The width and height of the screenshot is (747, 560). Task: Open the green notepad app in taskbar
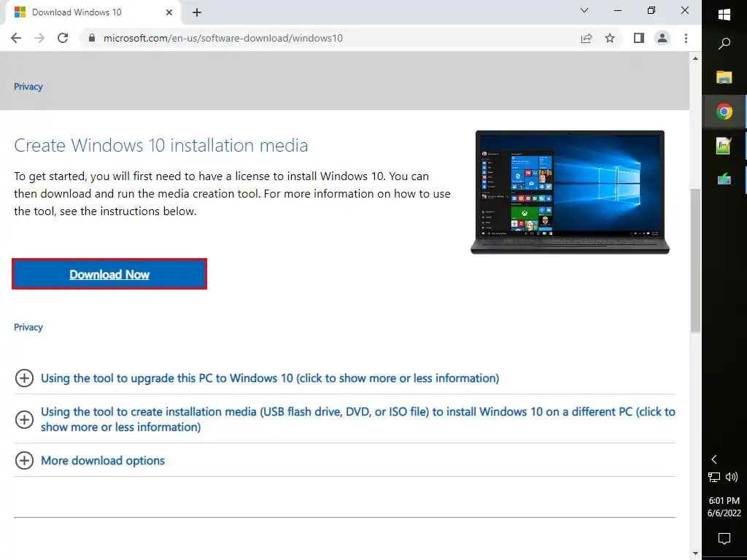tap(724, 145)
